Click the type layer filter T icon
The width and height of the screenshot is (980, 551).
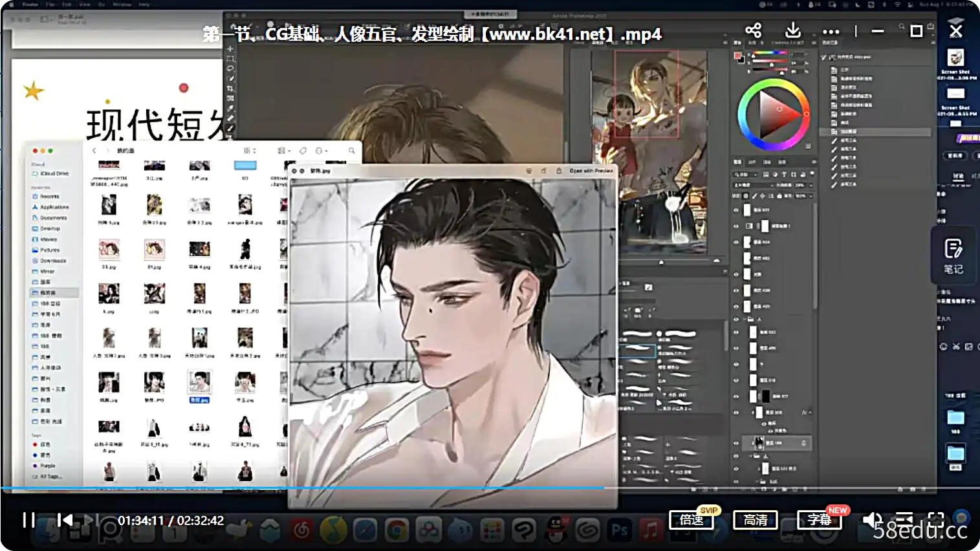[x=784, y=175]
